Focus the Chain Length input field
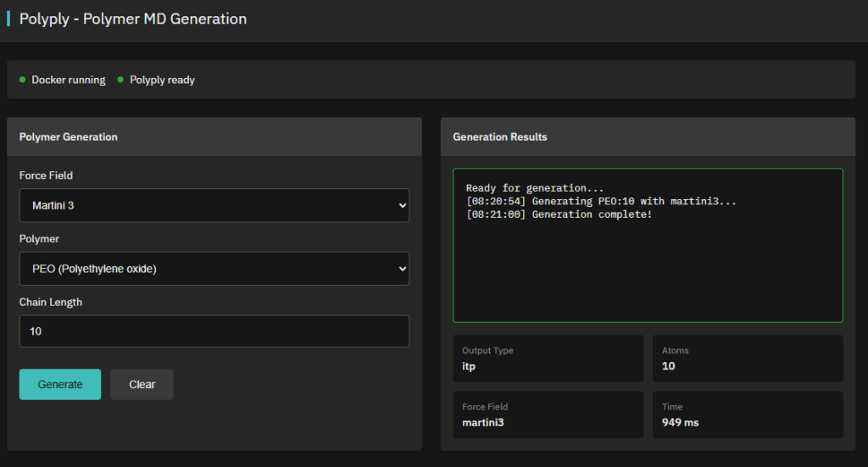 (x=214, y=331)
